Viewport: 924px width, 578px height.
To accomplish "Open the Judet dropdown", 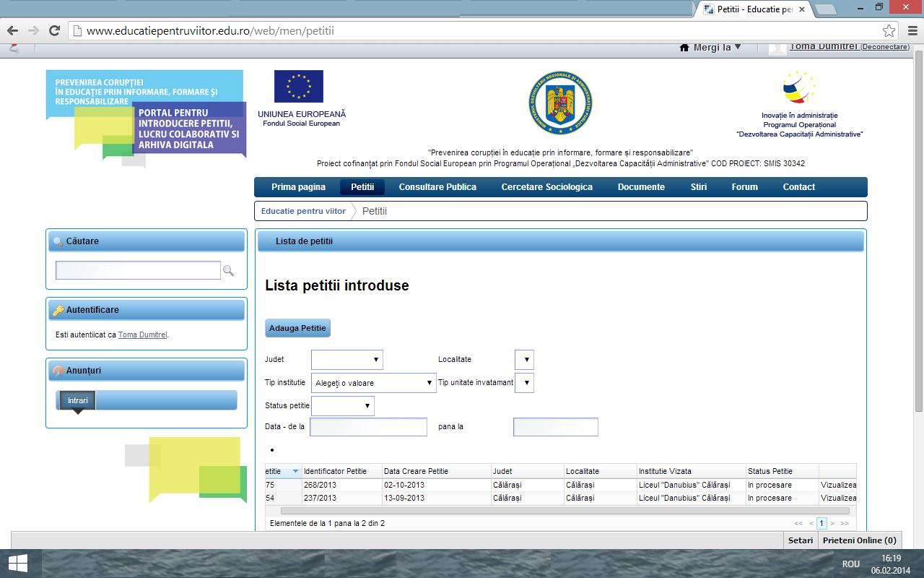I will tap(346, 360).
